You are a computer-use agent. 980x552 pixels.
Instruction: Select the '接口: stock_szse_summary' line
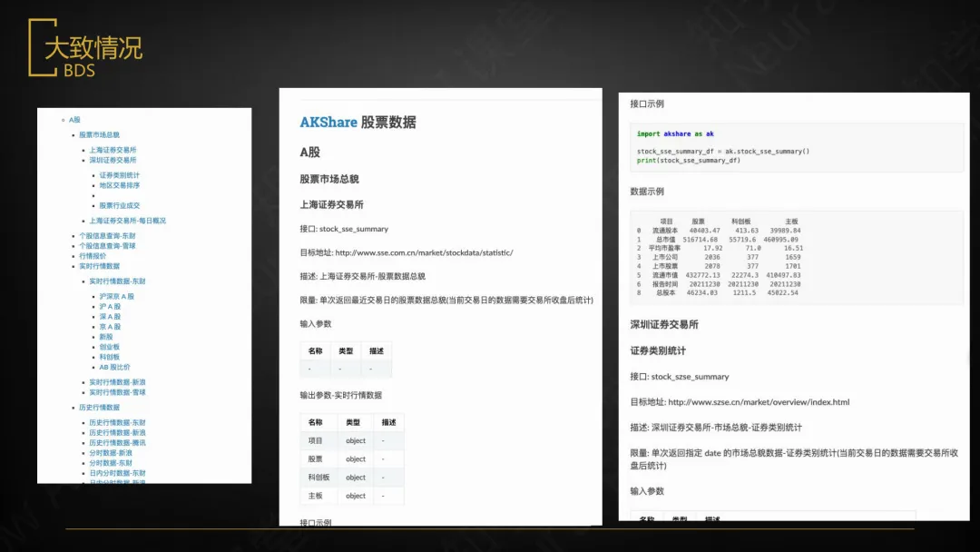(x=680, y=377)
